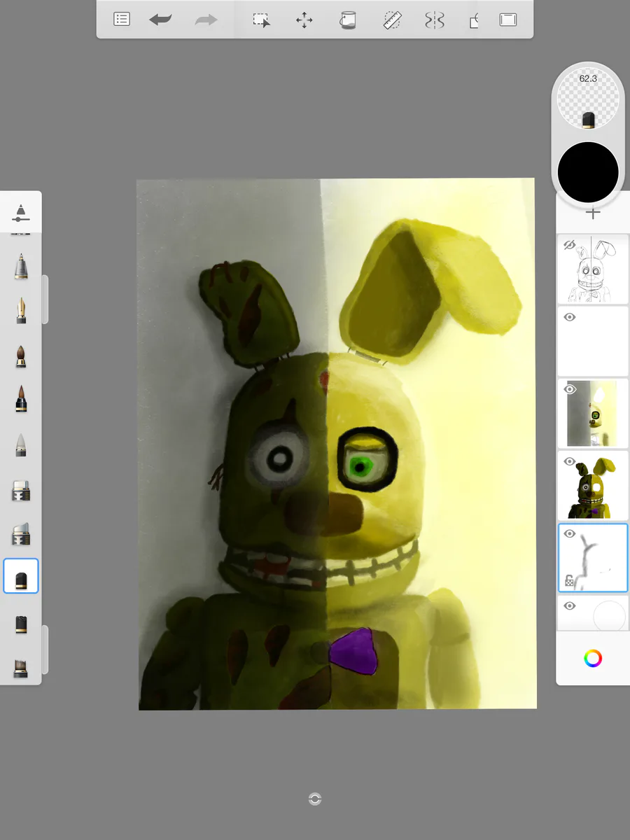Undo the last stroke

click(x=160, y=20)
